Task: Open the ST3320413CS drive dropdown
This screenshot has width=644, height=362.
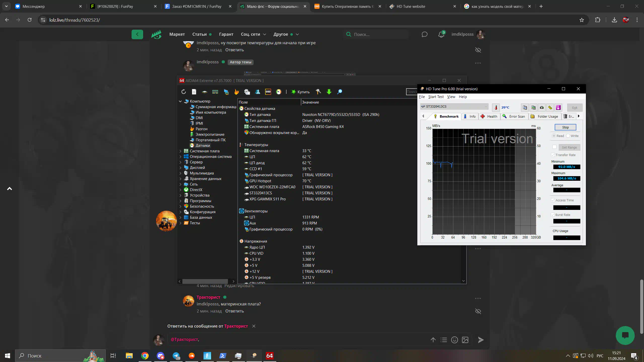Action: (454, 106)
